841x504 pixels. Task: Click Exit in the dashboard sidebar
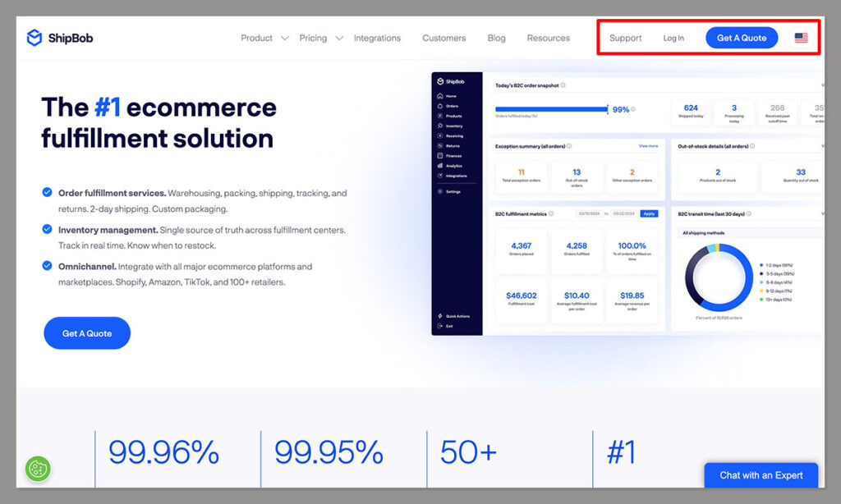445,326
